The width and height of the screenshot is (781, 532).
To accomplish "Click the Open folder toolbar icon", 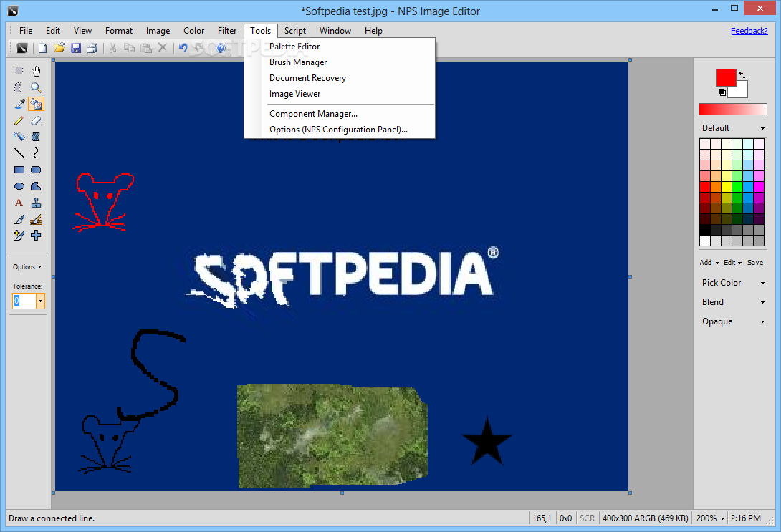I will point(59,48).
